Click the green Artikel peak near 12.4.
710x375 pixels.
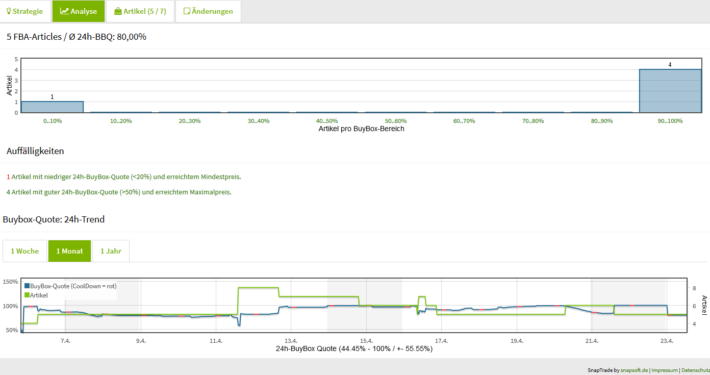tap(258, 288)
